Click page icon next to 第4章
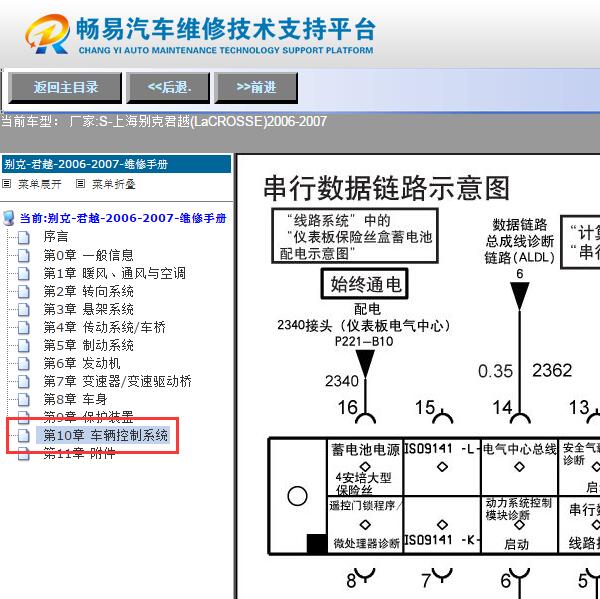The width and height of the screenshot is (600, 599). [x=24, y=328]
